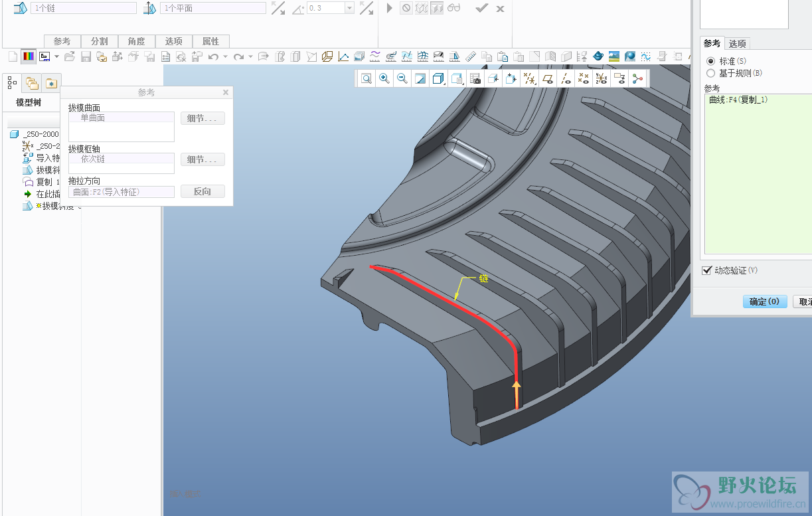812x516 pixels.
Task: Open the 属性 tab
Action: (x=210, y=41)
